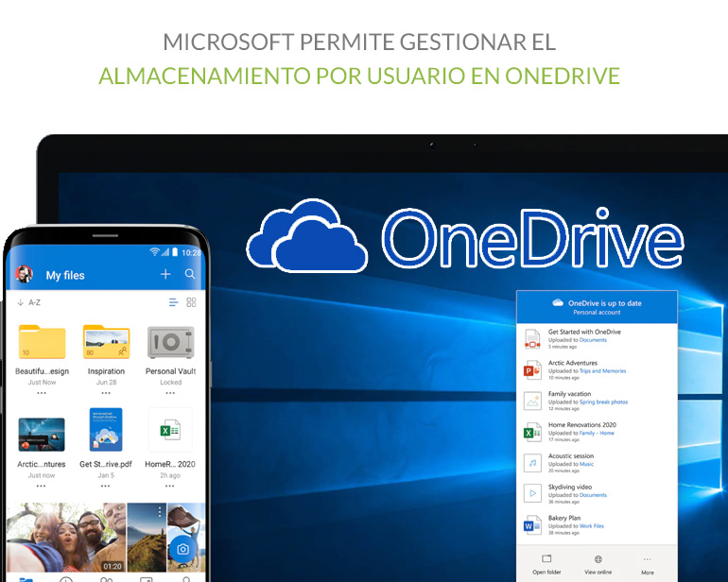The image size is (728, 582).
Task: Click the Bakery Plan file name
Action: tap(564, 518)
